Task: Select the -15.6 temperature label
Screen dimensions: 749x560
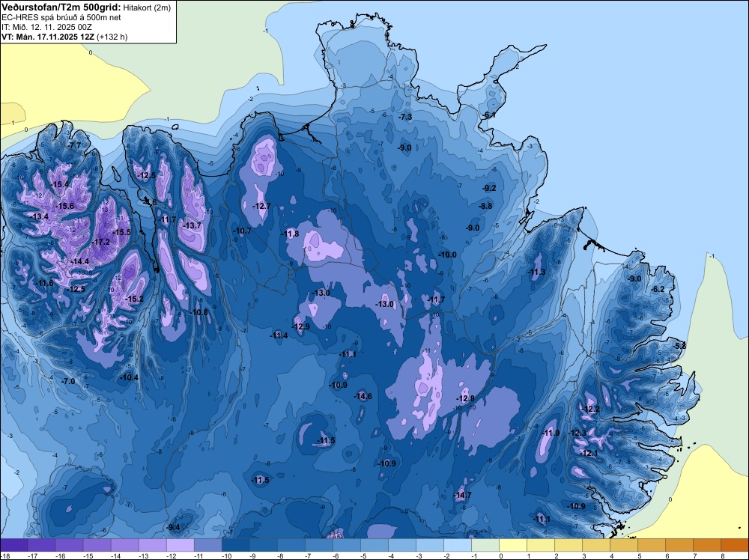Action: point(65,206)
